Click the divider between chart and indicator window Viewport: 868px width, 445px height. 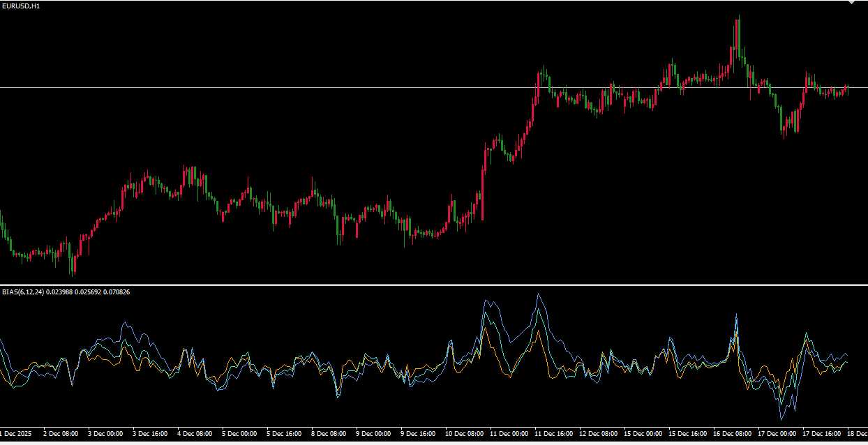coord(433,285)
